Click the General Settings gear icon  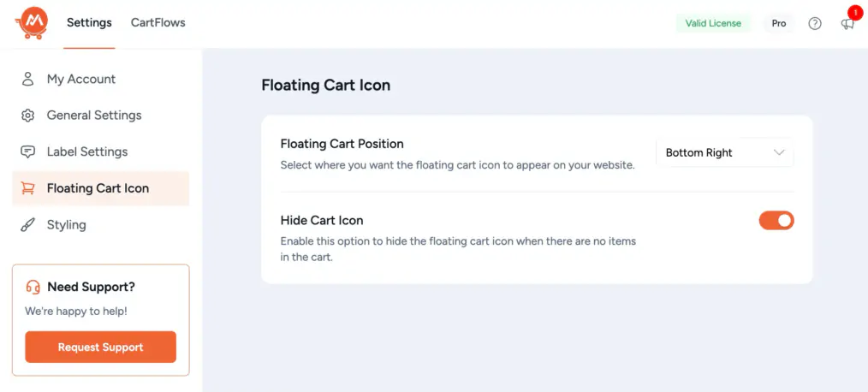pos(28,116)
